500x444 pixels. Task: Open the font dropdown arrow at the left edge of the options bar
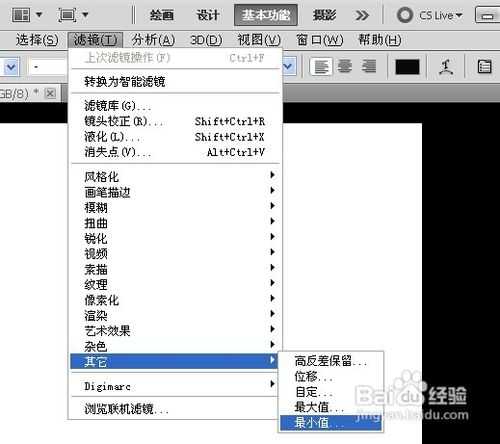(11, 67)
